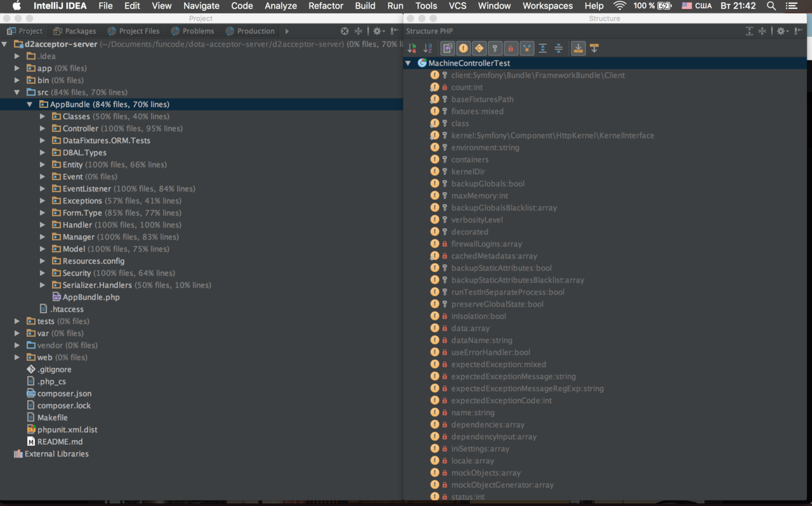Click the MachineControllerTest class icon
The height and width of the screenshot is (506, 812).
tap(422, 63)
